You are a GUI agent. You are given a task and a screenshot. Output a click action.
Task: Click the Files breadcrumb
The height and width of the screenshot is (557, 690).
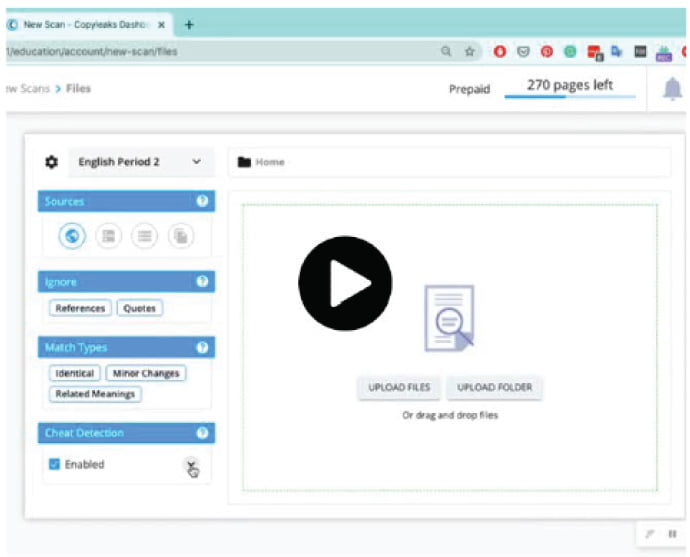pyautogui.click(x=78, y=88)
